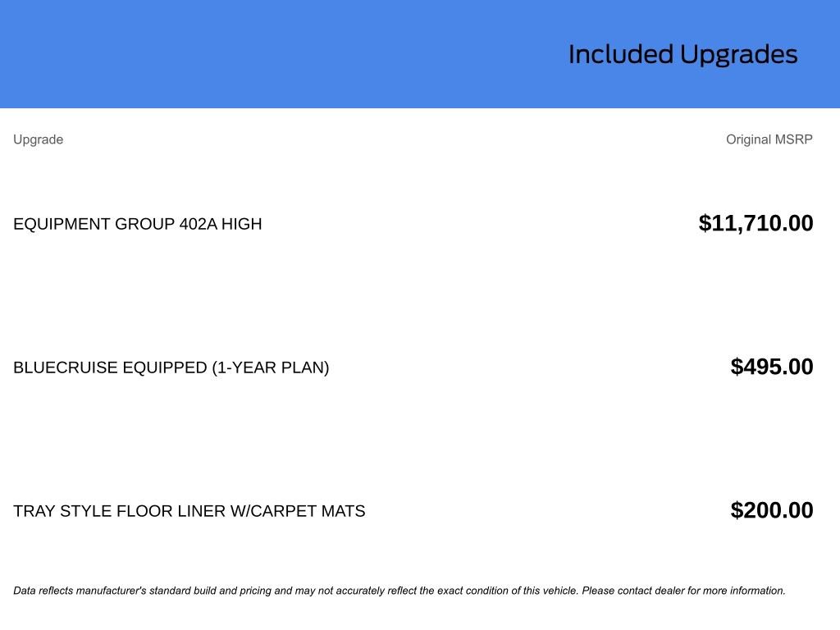The height and width of the screenshot is (630, 840).
Task: Click the word BLUECRUISE
Action: coord(66,367)
